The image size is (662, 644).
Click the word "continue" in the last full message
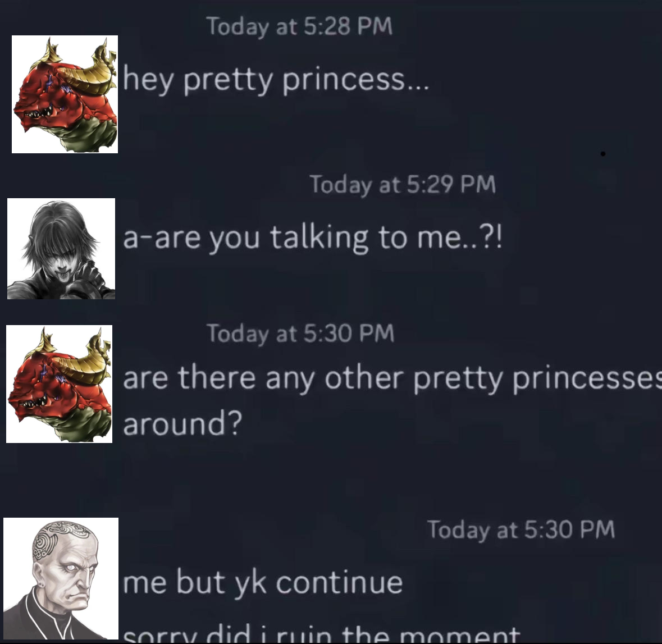(x=340, y=582)
